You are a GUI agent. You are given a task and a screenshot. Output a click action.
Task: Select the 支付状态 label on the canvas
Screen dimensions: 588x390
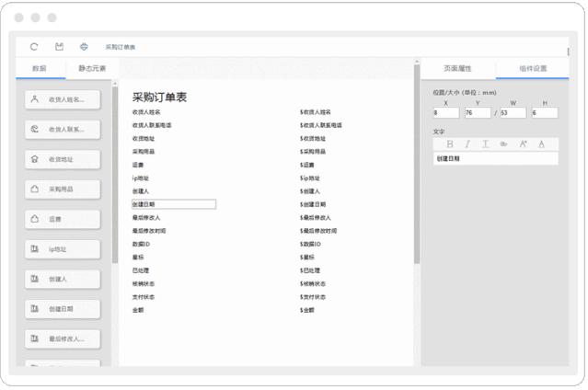pos(144,297)
